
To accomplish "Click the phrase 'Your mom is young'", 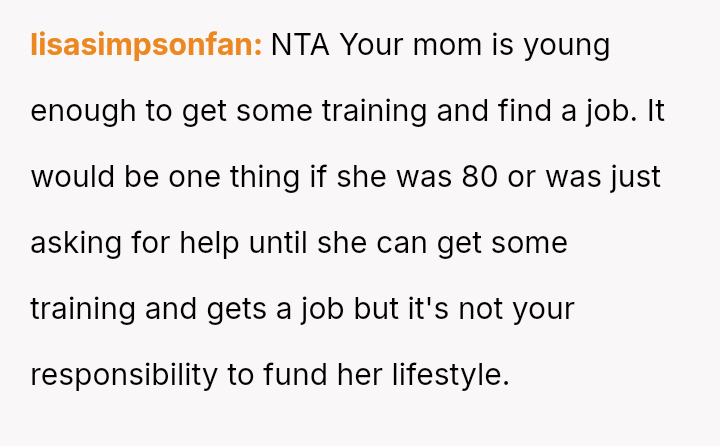I will point(475,45).
